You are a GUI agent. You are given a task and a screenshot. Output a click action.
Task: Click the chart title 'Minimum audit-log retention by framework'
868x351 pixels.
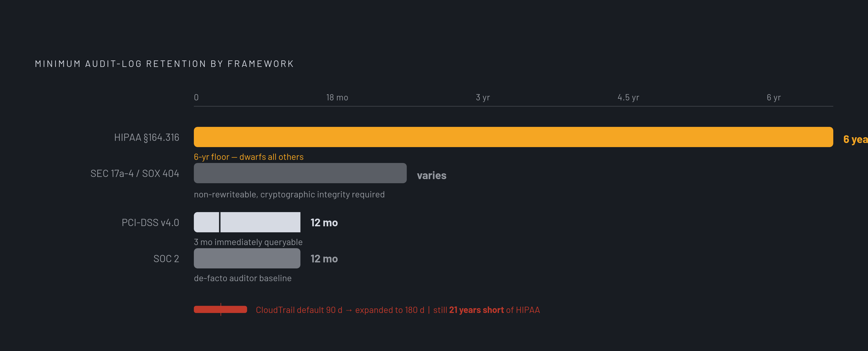[x=164, y=64]
